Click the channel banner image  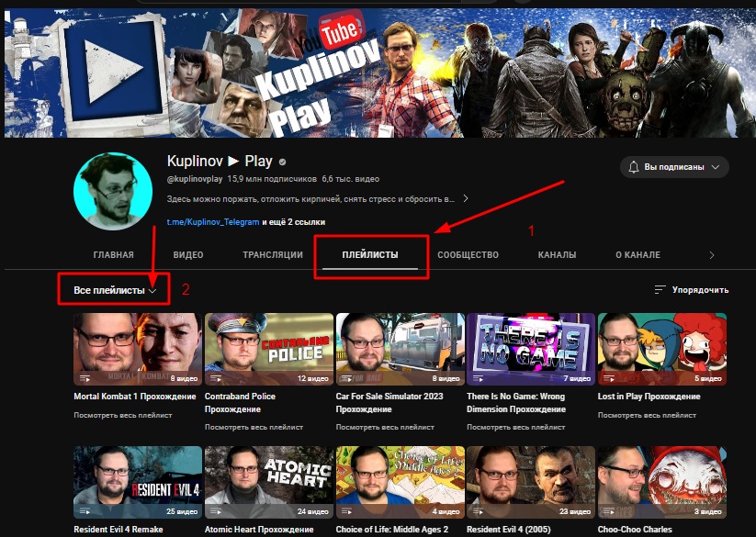pos(378,73)
